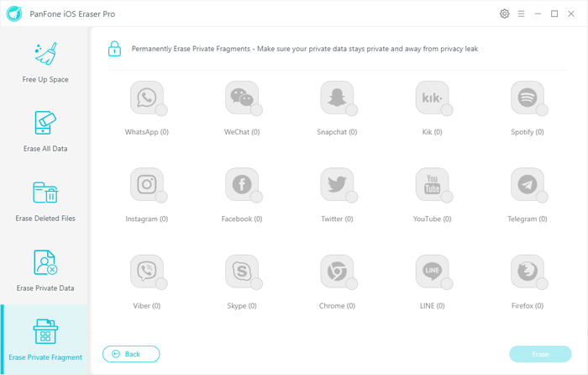Select the Instagram app icon
Viewport: 588px width, 375px height.
tap(147, 184)
